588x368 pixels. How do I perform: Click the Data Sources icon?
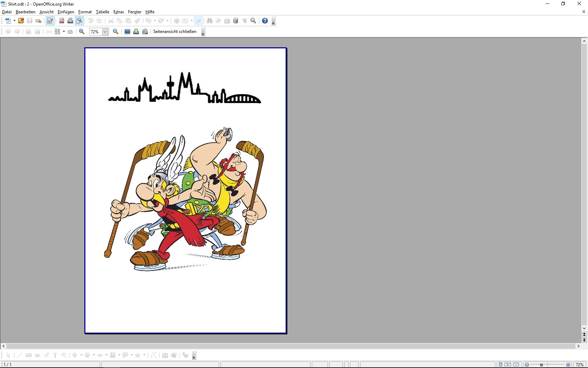pos(236,21)
